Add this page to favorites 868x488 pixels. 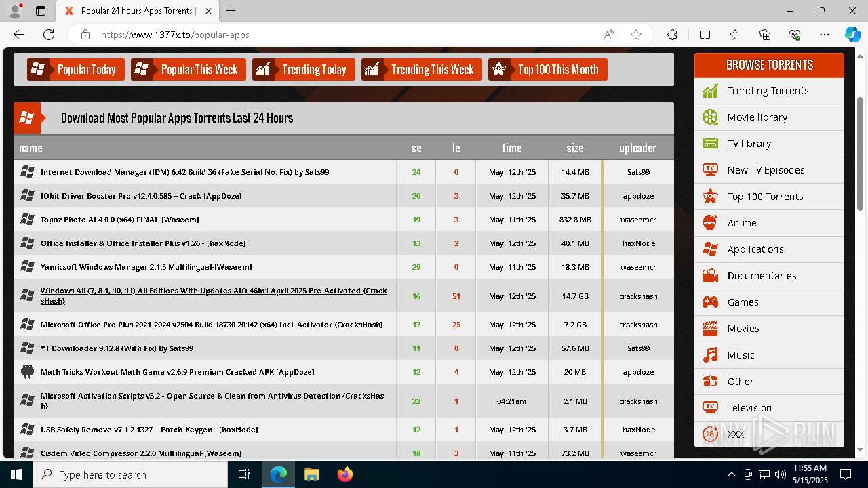[x=636, y=35]
